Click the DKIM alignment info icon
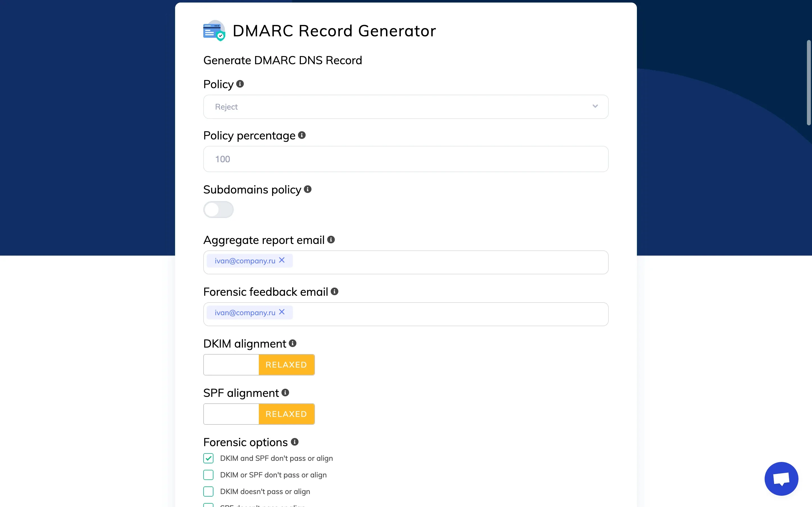 tap(293, 343)
